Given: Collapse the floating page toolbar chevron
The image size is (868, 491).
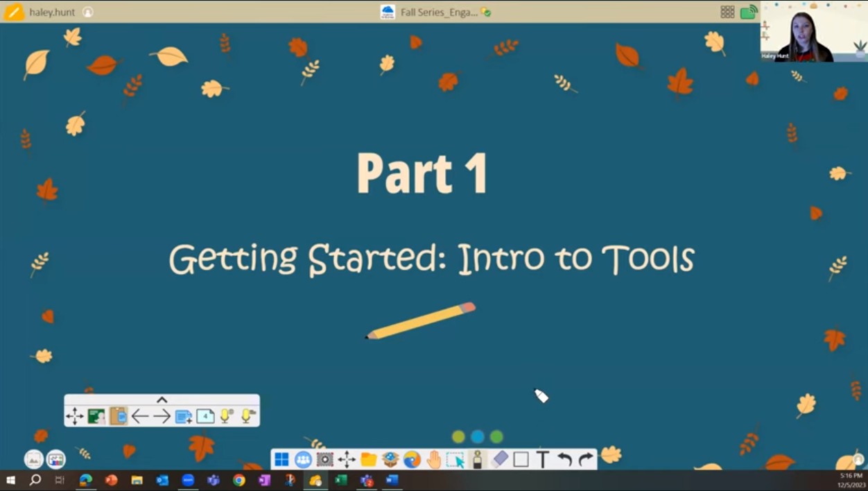Looking at the screenshot, I should coord(162,400).
